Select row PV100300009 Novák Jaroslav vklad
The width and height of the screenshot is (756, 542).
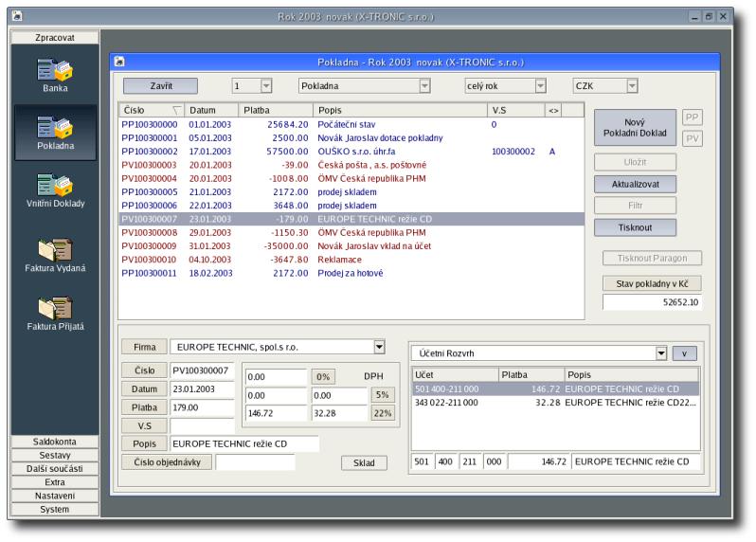tap(351, 246)
